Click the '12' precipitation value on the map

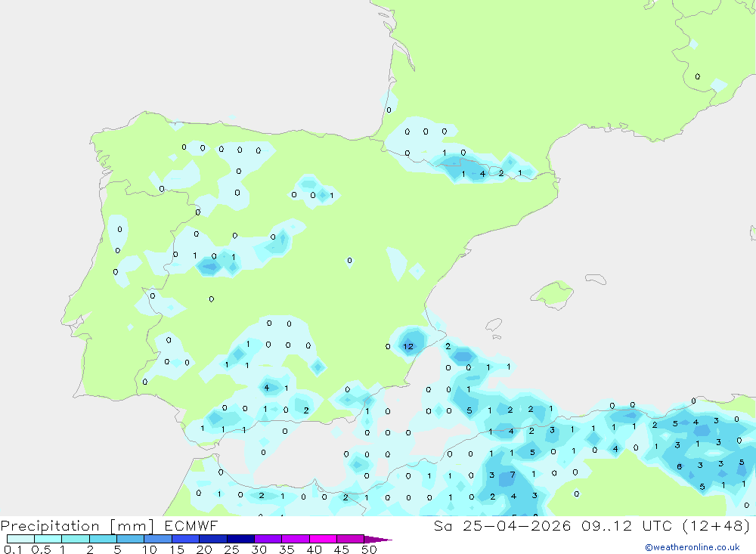click(408, 346)
